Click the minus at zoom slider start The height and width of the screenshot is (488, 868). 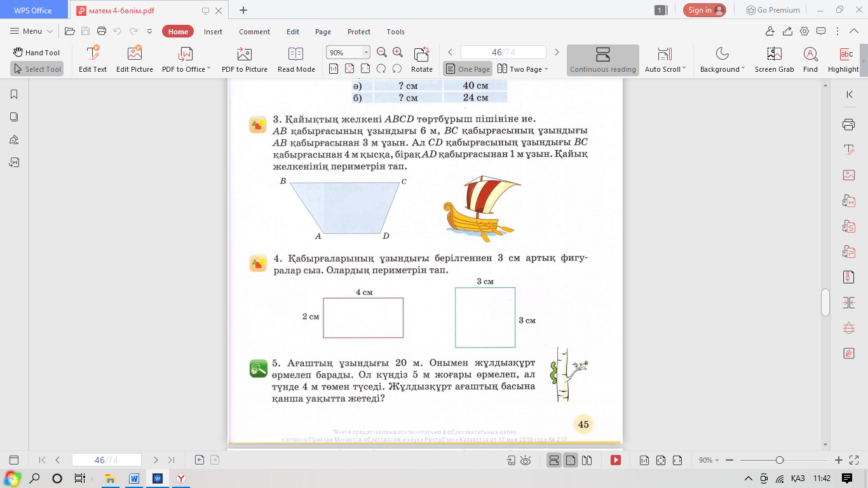(730, 460)
